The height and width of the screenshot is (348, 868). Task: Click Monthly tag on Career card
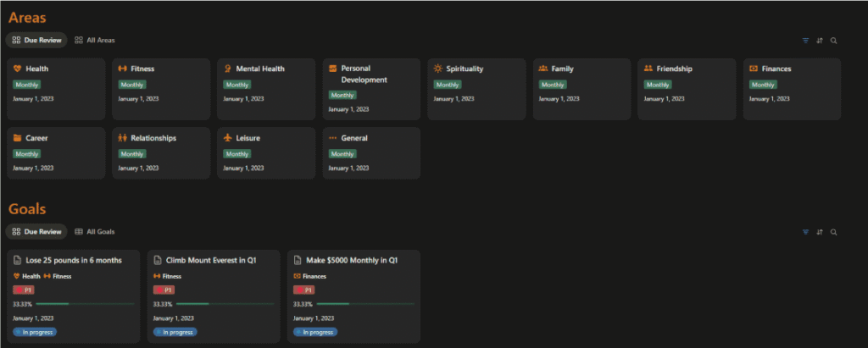(26, 154)
